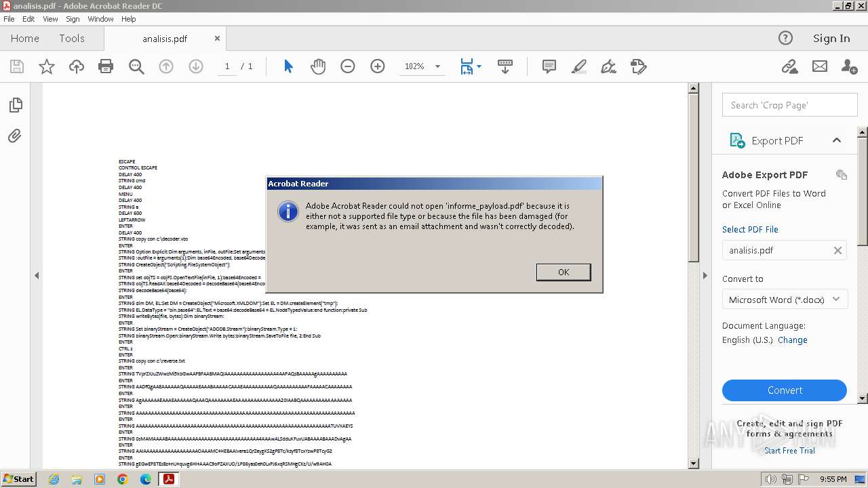Click the share with others person icon
Viewport: 868px width, 488px height.
pyautogui.click(x=849, y=66)
